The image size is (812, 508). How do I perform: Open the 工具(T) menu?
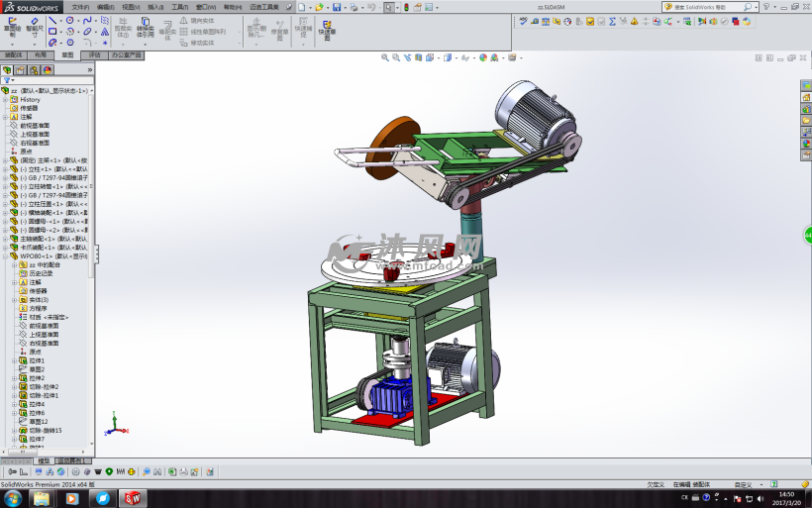tap(180, 7)
